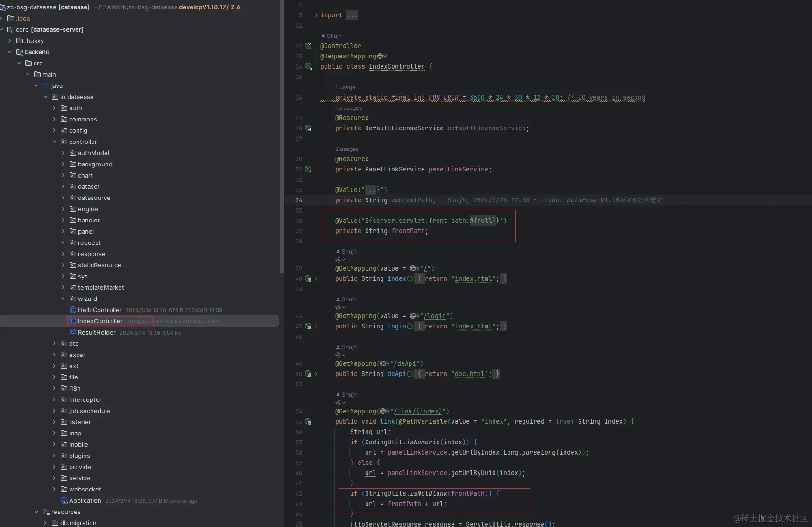
Task: Click endpoint gutter icon at line 40 index()
Action: (x=308, y=278)
